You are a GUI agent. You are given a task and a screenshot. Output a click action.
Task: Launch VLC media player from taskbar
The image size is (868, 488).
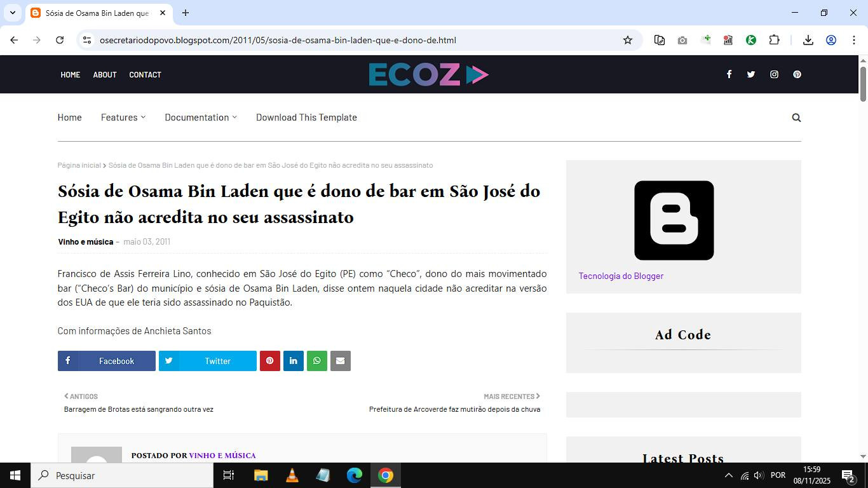pos(292,475)
